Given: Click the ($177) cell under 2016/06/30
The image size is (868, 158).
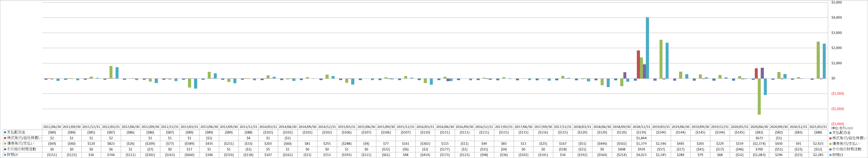Looking at the screenshot, I should [445, 149].
